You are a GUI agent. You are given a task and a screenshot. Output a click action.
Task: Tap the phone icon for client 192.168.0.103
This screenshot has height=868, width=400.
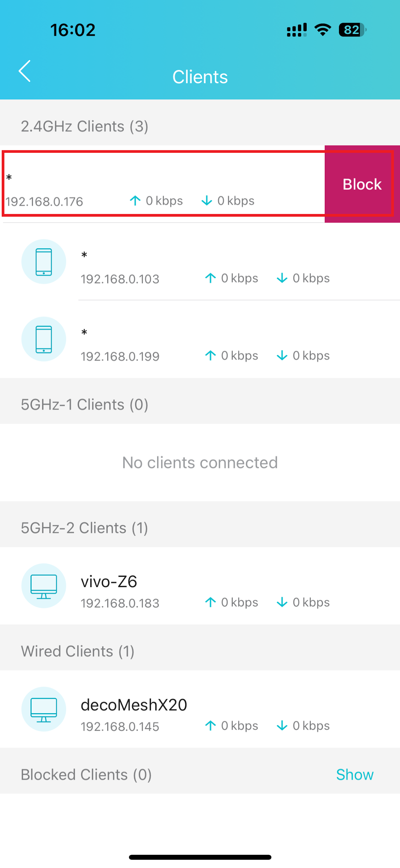point(43,262)
